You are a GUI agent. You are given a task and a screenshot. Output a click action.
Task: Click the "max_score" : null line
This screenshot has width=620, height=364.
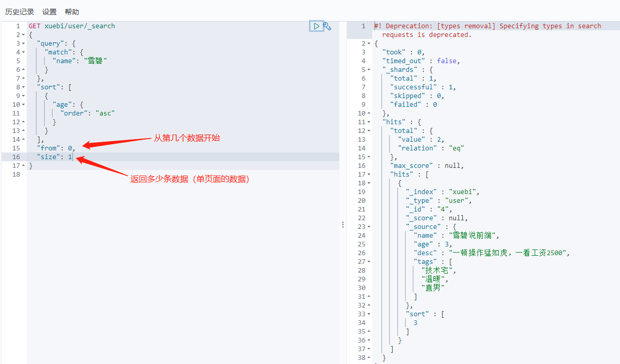click(427, 166)
